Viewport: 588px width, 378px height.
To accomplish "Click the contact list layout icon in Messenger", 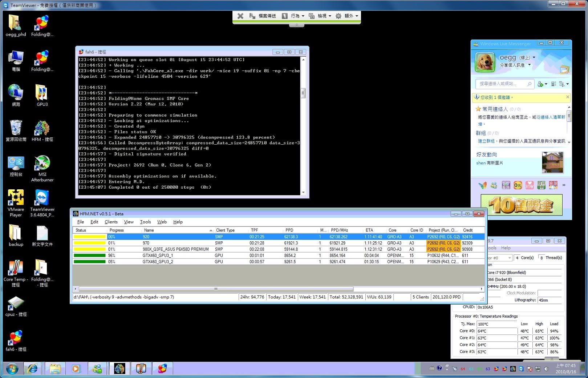I will tap(553, 84).
